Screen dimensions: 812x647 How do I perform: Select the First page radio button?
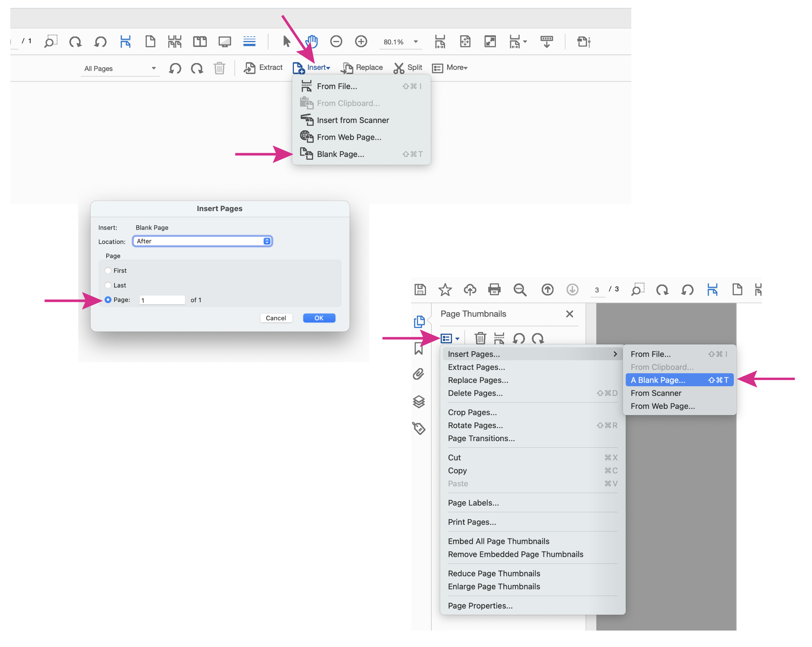[108, 271]
